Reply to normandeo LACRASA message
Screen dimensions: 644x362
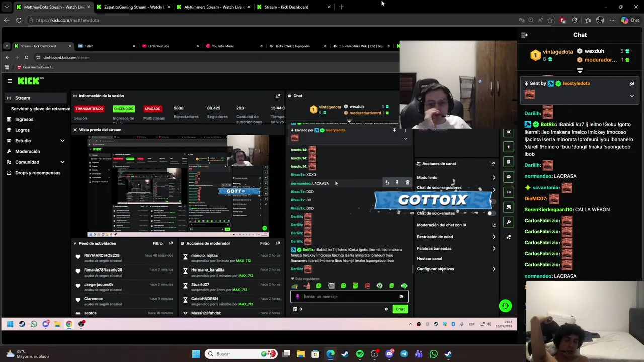(387, 183)
